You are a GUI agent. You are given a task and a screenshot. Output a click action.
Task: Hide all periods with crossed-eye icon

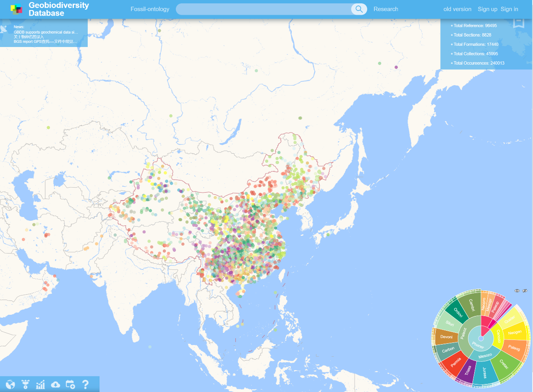(524, 290)
